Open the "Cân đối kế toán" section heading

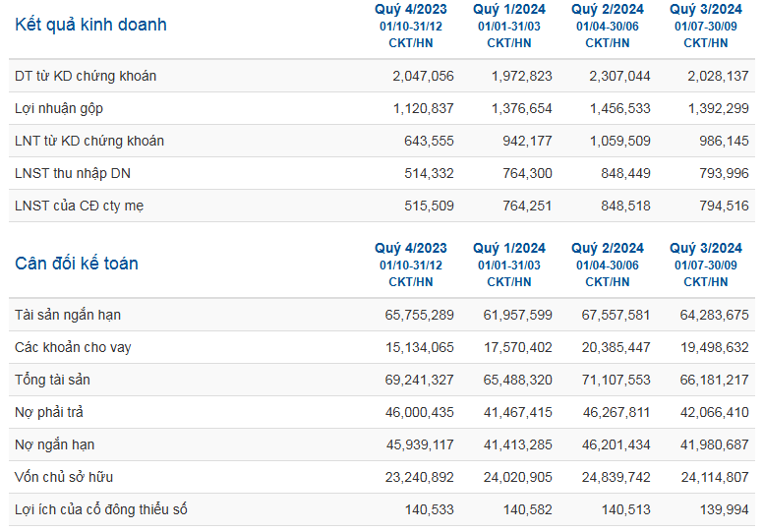pyautogui.click(x=77, y=264)
